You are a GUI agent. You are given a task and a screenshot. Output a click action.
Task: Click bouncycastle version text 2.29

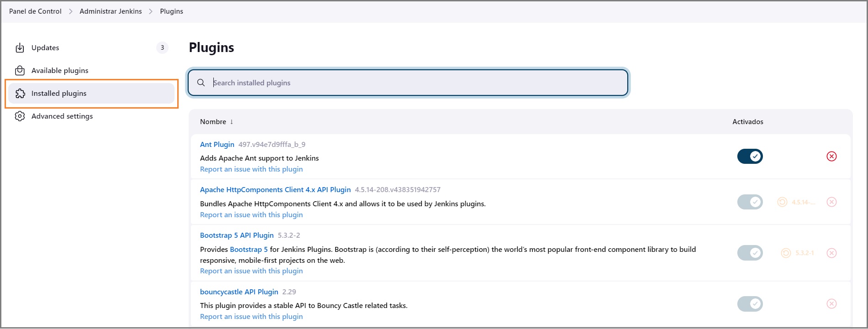pyautogui.click(x=289, y=292)
